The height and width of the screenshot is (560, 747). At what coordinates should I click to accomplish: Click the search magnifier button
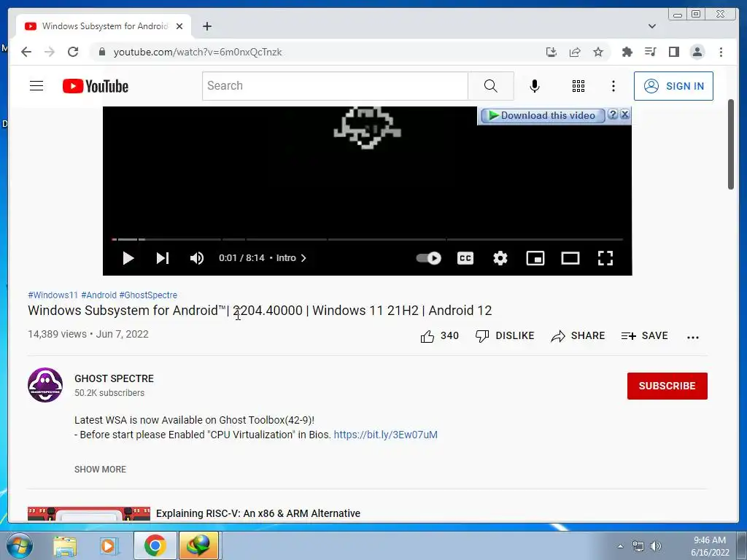coord(491,86)
